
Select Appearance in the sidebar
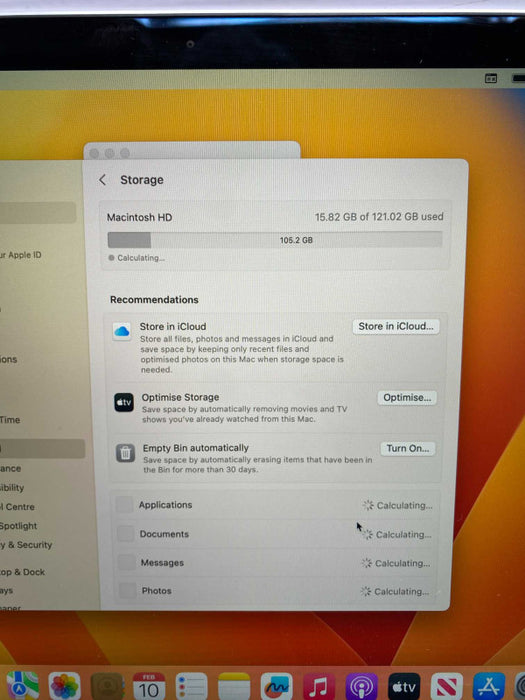coord(11,468)
